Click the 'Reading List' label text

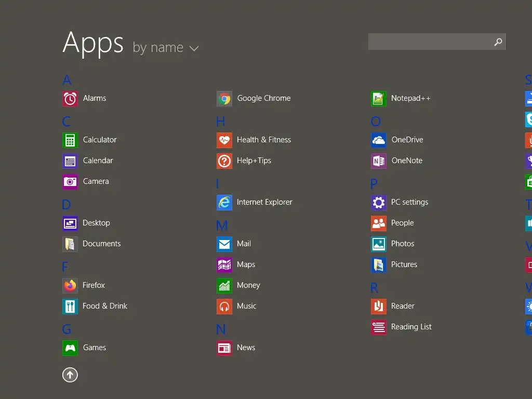[411, 327]
